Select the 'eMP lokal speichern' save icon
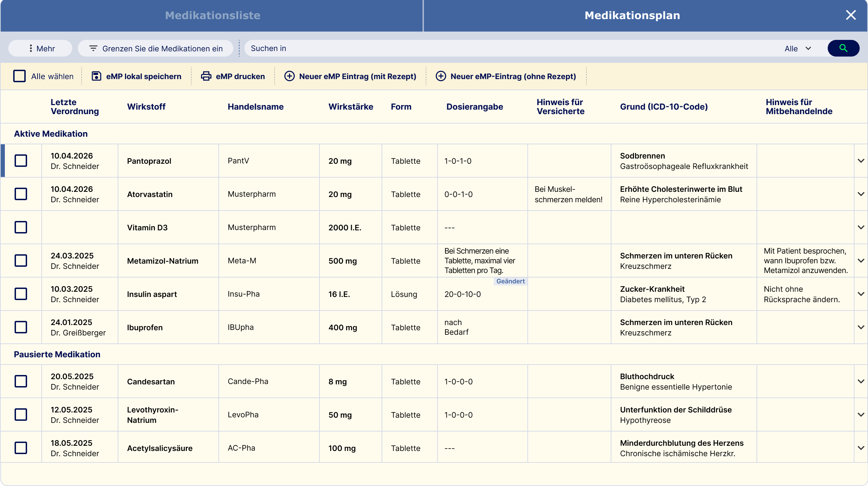Viewport: 868px width, 486px height. 96,76
